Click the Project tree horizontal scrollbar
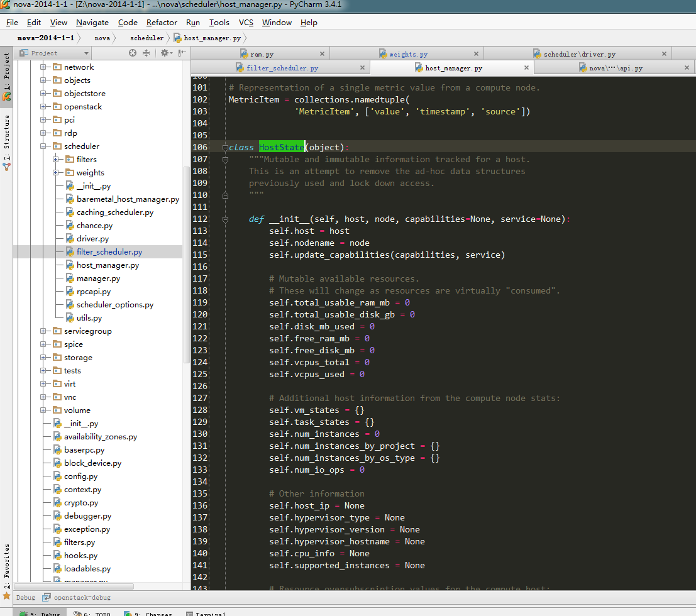Image resolution: width=696 pixels, height=616 pixels. 74,586
